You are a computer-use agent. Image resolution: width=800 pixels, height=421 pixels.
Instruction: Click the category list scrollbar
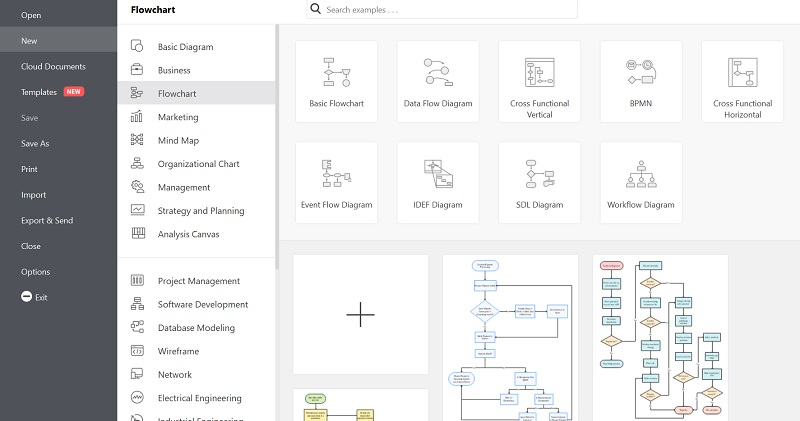pyautogui.click(x=277, y=147)
